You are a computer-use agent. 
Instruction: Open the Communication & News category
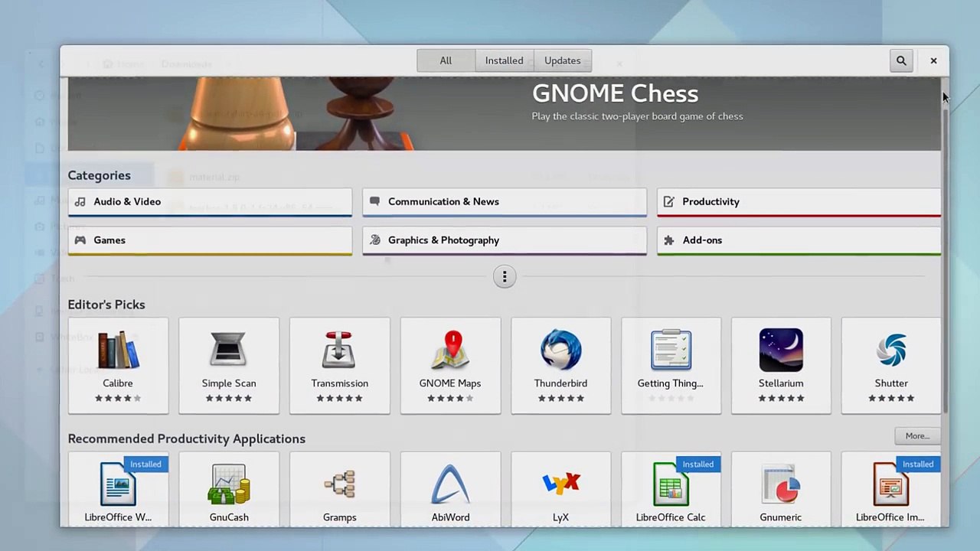point(505,203)
